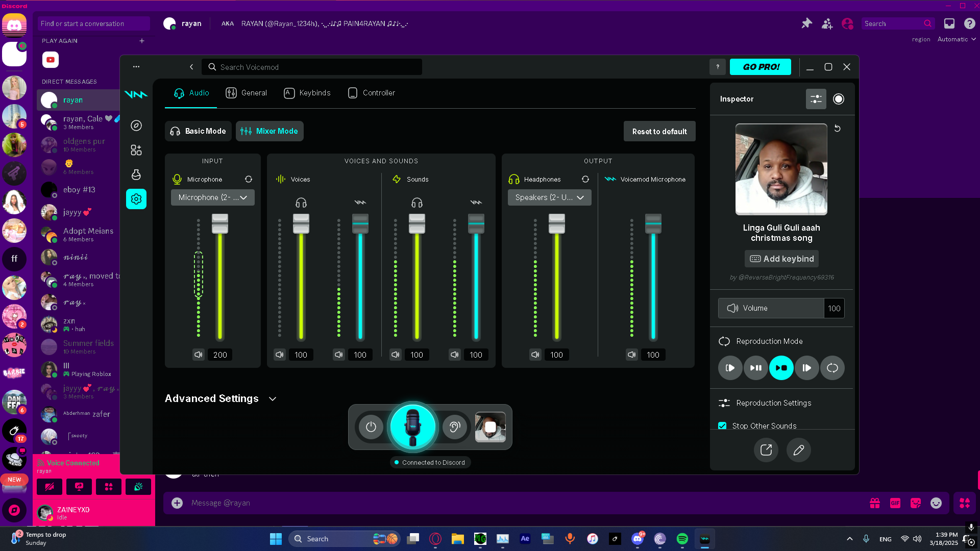This screenshot has width=980, height=551.
Task: Select the loop reproduction mode icon
Action: point(832,368)
